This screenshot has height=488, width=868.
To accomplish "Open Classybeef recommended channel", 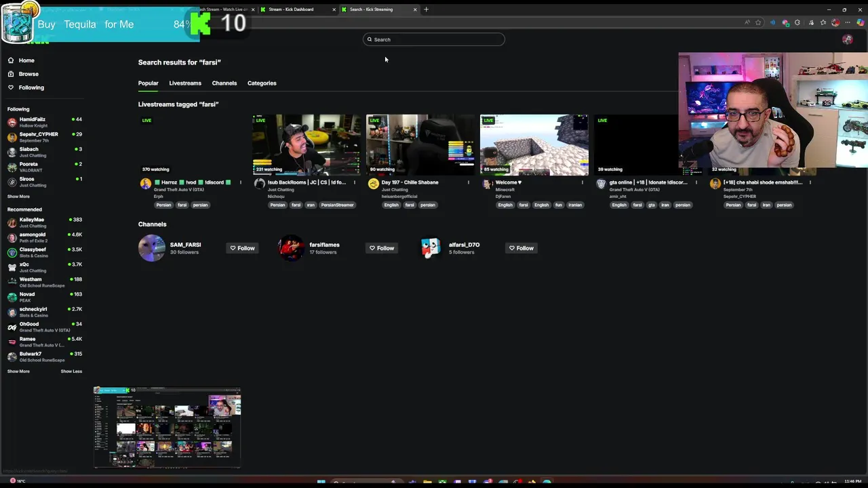I will 44,252.
